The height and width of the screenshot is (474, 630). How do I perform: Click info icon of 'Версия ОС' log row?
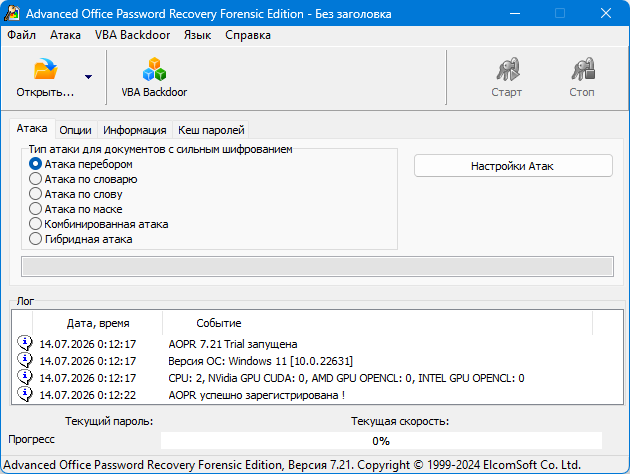pos(25,360)
